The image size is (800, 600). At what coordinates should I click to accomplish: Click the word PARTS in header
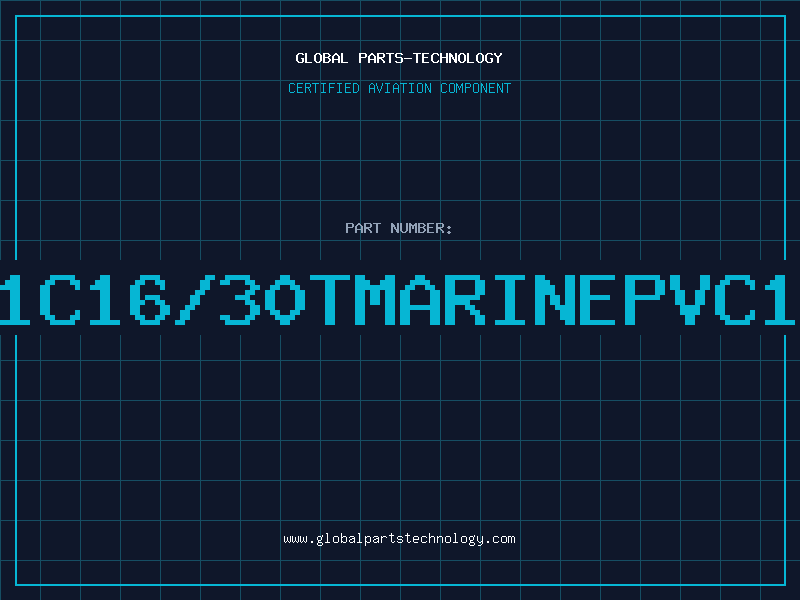[x=381, y=58]
